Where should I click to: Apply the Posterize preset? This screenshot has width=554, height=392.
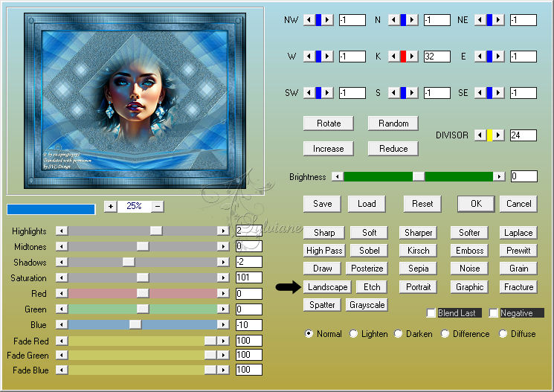(367, 269)
